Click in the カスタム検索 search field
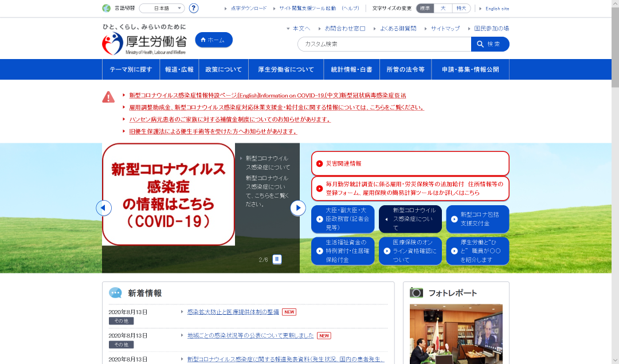 click(x=384, y=44)
